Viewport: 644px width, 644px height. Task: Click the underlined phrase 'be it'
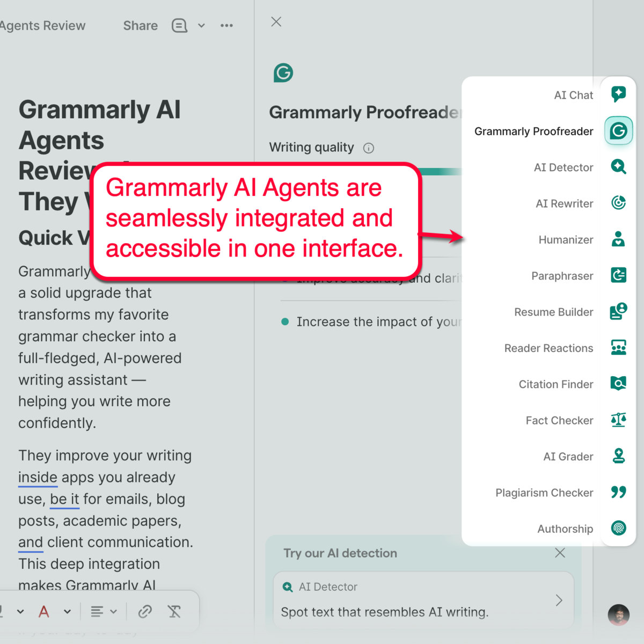point(64,499)
